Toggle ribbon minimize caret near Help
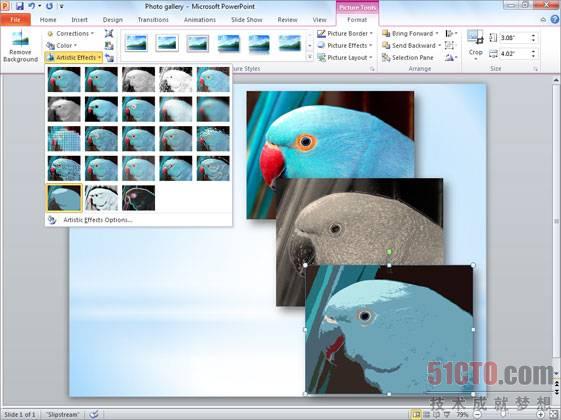This screenshot has width=561, height=420. [543, 20]
